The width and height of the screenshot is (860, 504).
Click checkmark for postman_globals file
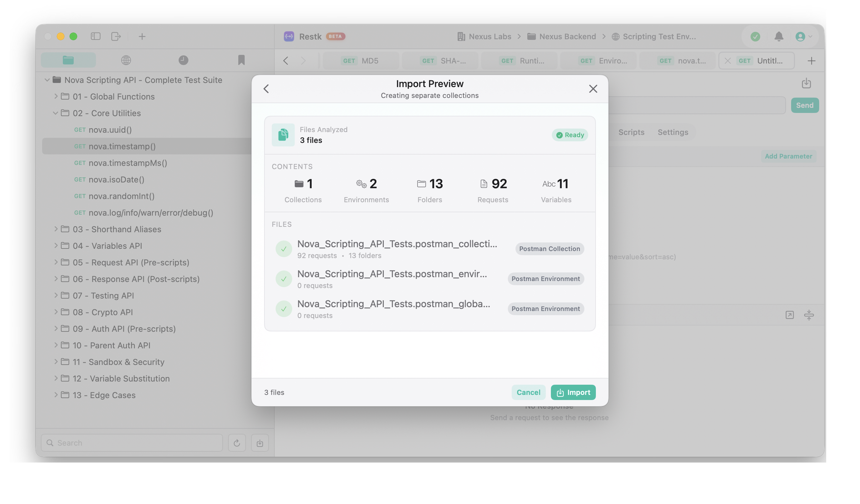coord(284,309)
